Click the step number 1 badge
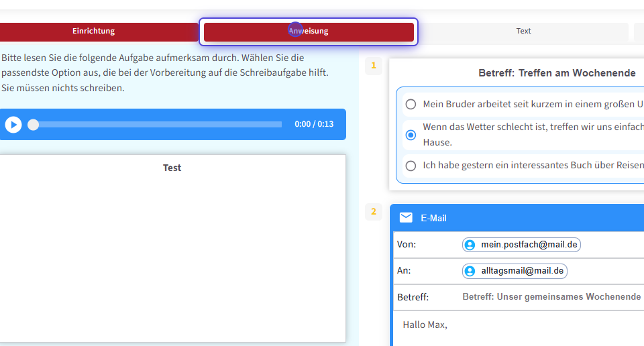Viewport: 644px width, 346px height. pos(374,66)
